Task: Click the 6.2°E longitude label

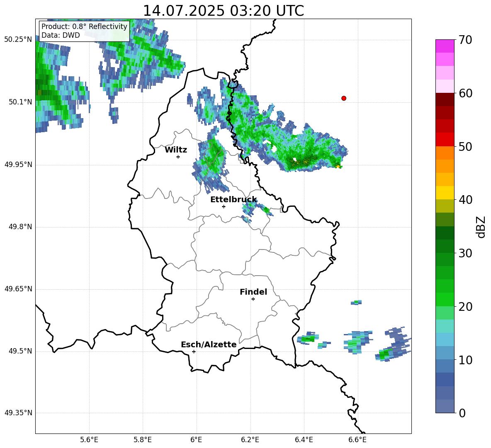Action: coord(250,440)
